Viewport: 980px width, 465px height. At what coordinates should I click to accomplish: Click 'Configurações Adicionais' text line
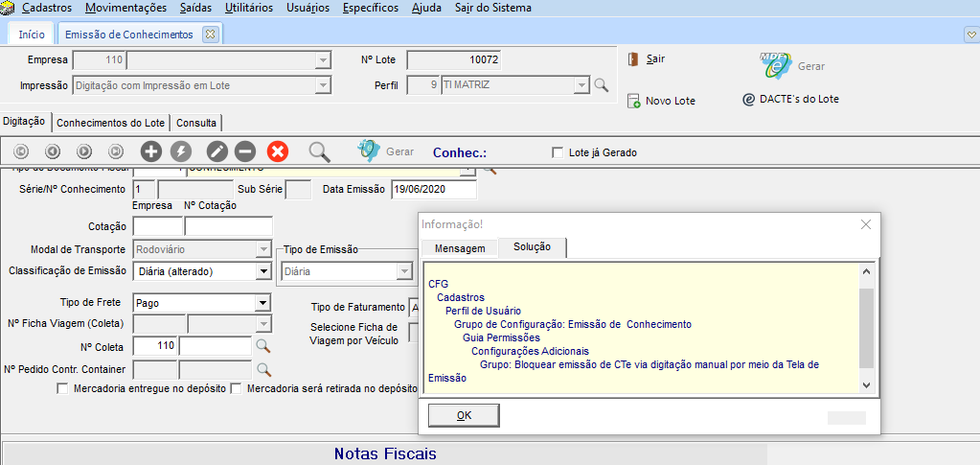[x=530, y=351]
